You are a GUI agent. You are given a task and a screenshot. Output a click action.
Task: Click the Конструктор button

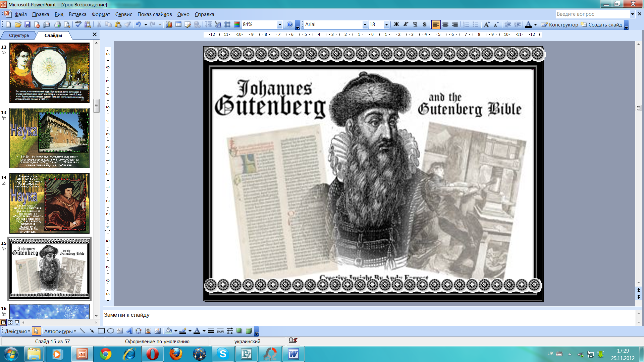(560, 24)
